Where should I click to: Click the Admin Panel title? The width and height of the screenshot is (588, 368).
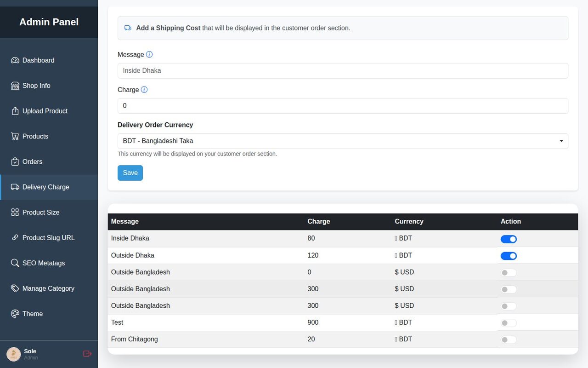[49, 22]
